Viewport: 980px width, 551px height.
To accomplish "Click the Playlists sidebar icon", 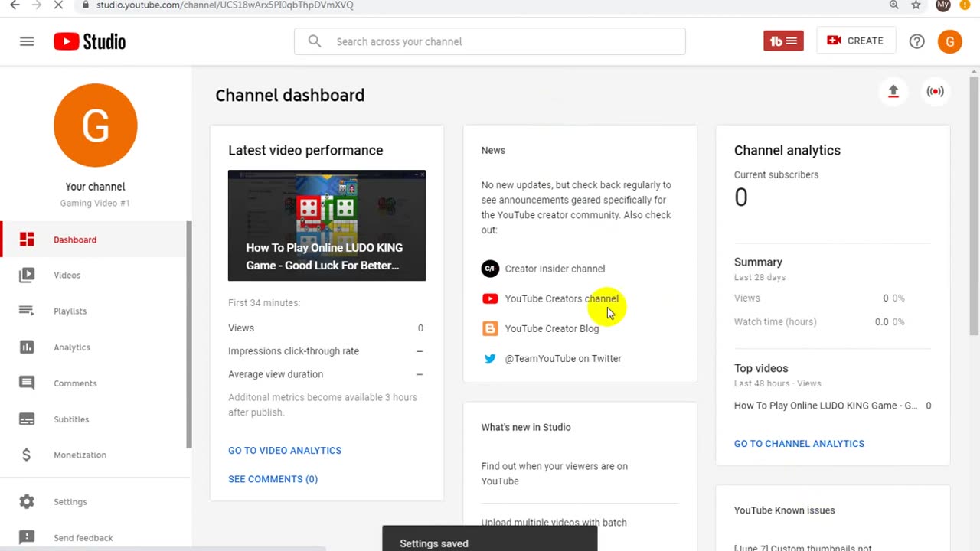I will [x=27, y=311].
